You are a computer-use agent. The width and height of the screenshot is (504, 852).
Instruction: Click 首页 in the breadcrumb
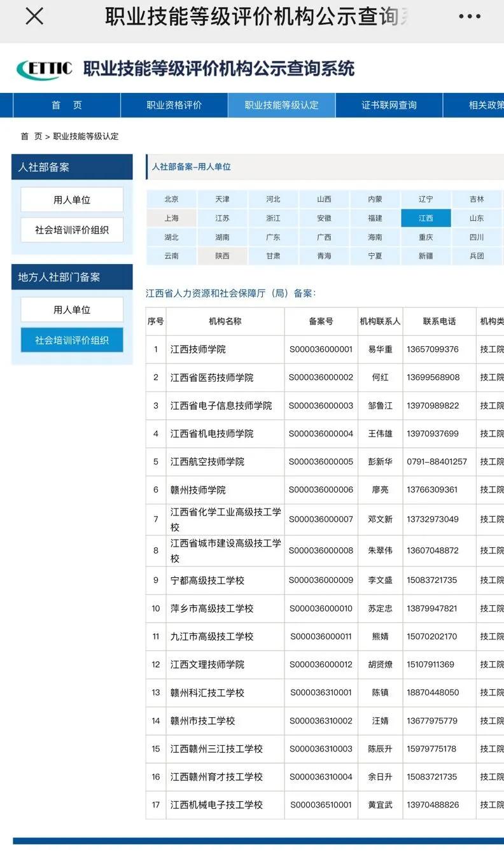(31, 136)
